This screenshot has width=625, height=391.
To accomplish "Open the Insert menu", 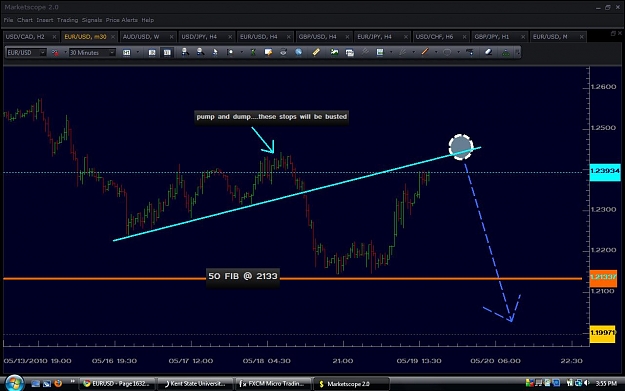I will pos(45,20).
